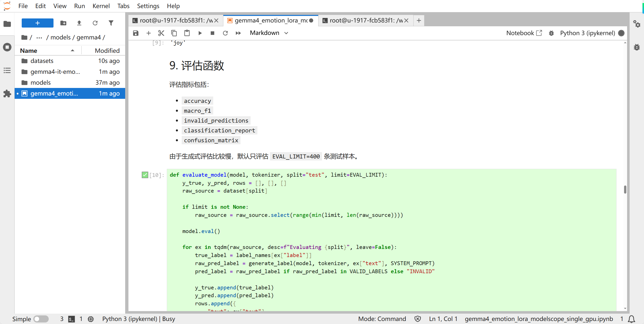Open the File menu
This screenshot has height=324, width=644.
pyautogui.click(x=23, y=6)
